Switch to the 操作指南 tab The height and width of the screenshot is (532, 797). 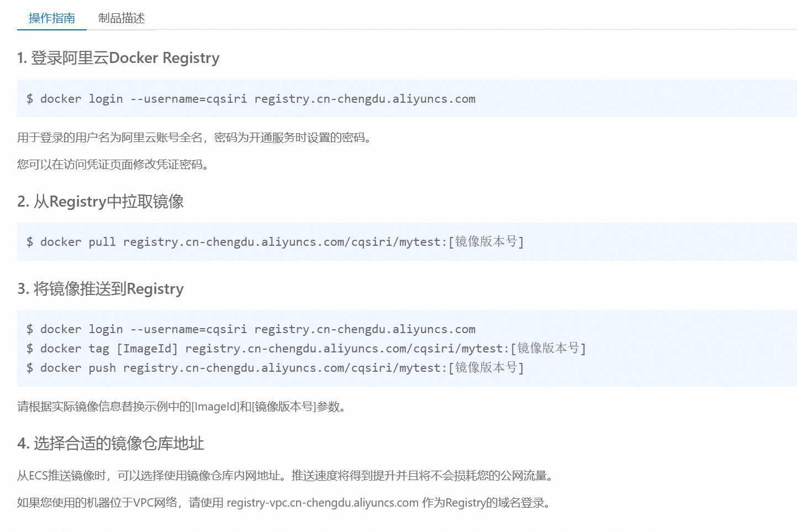click(51, 18)
